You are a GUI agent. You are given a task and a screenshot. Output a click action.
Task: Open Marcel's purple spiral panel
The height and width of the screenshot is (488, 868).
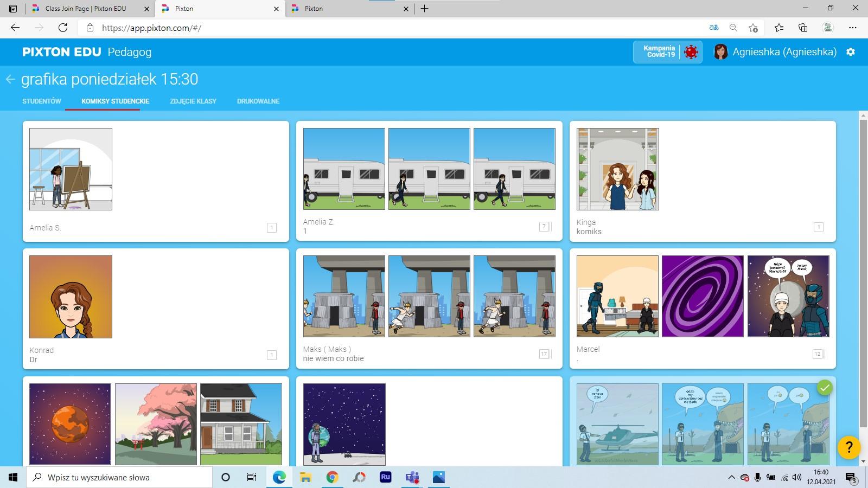pyautogui.click(x=703, y=297)
